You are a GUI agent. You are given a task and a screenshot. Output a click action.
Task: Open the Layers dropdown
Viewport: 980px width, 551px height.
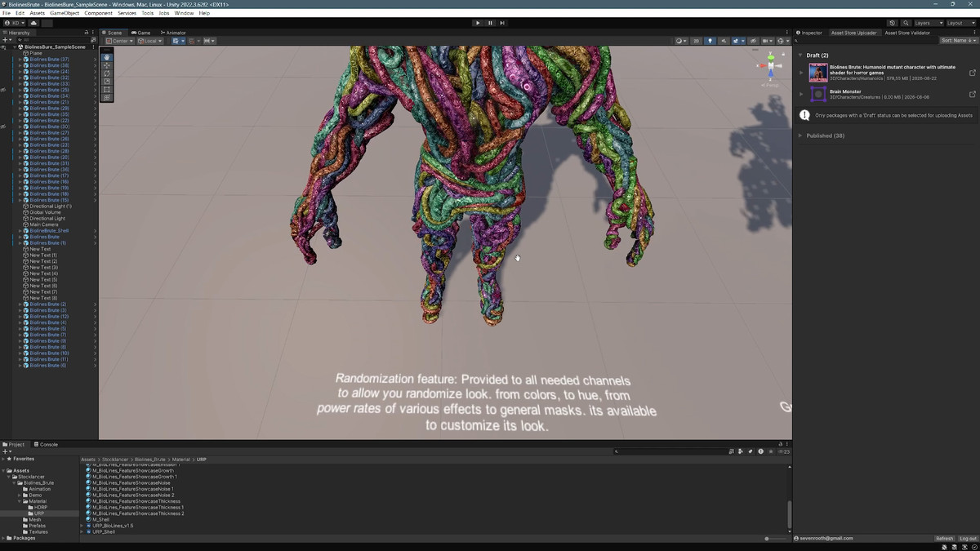929,23
